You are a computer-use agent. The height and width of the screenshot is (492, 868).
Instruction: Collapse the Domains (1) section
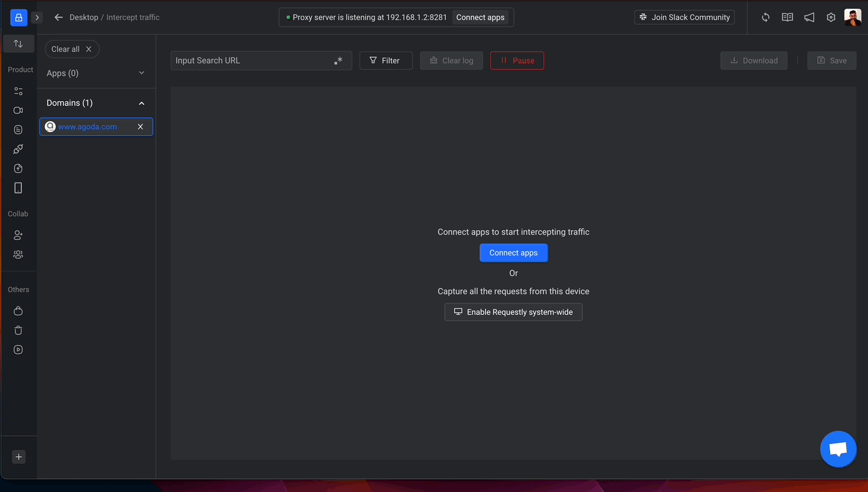pos(96,103)
